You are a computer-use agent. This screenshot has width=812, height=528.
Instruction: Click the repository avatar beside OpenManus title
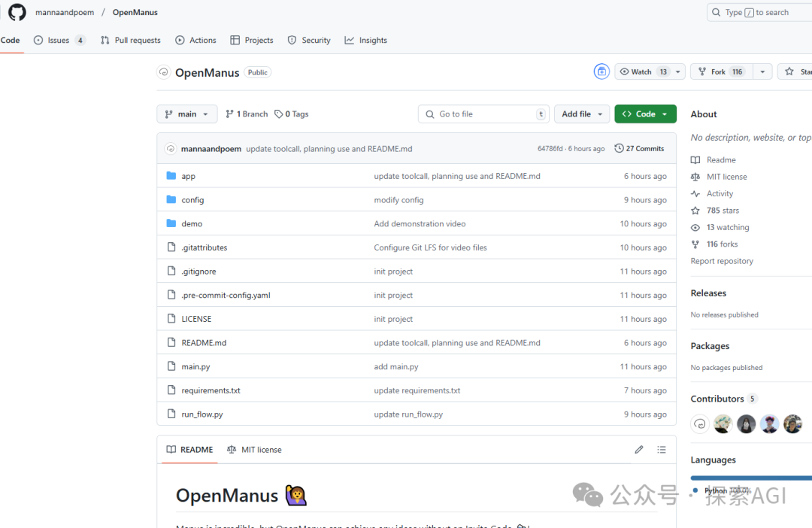pos(164,72)
